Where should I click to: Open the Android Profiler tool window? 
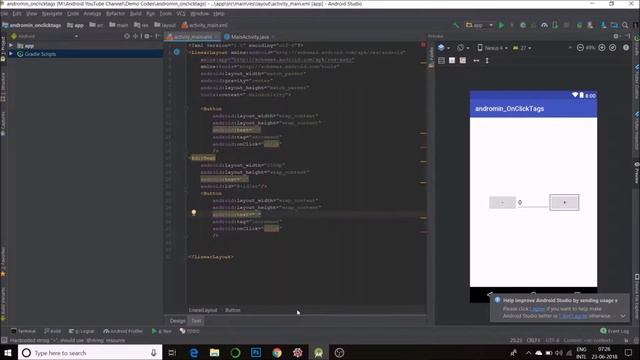click(123, 331)
